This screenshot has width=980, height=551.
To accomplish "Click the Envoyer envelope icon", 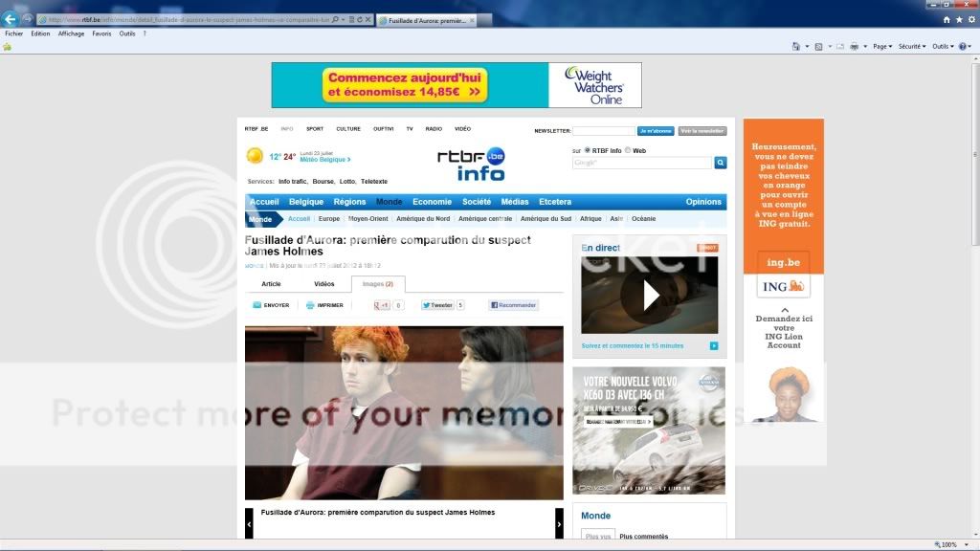I will pos(256,305).
